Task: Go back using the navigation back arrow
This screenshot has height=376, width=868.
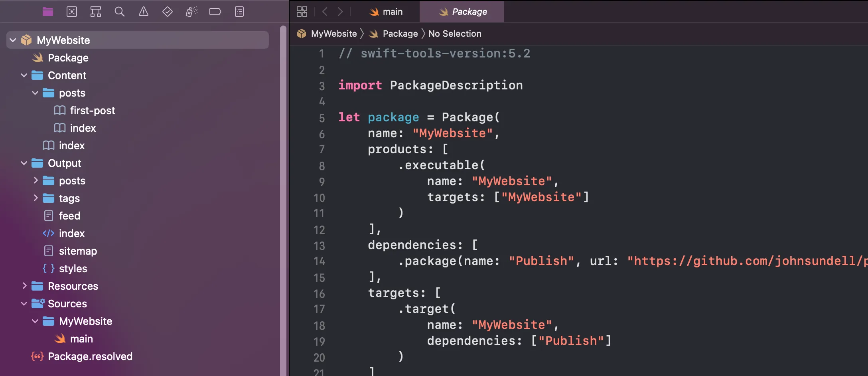Action: click(324, 12)
